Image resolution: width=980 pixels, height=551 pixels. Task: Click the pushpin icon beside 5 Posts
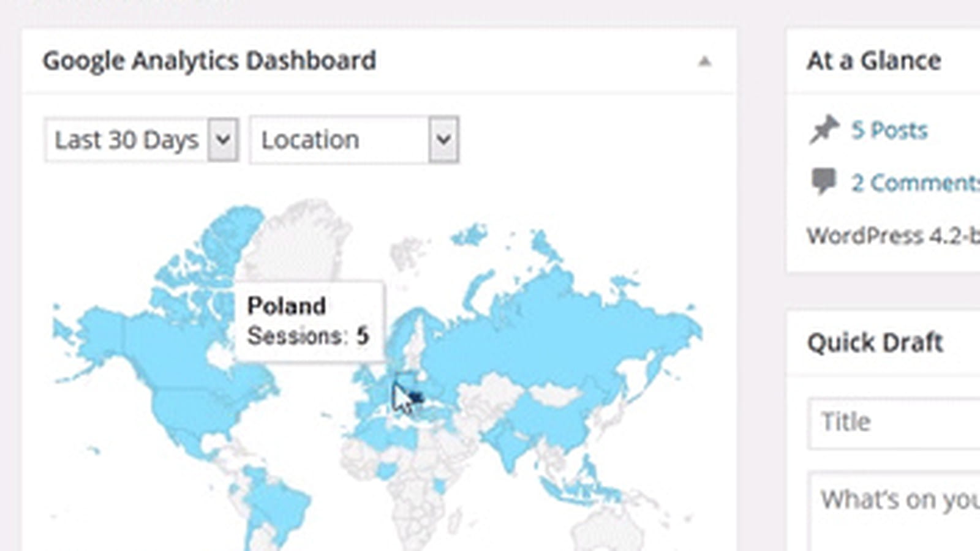(x=824, y=129)
